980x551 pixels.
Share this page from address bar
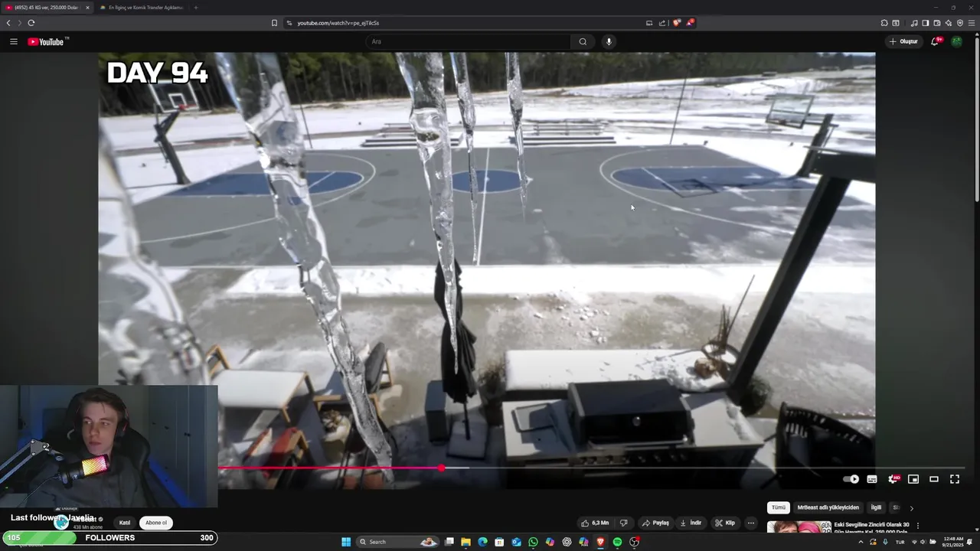point(662,23)
